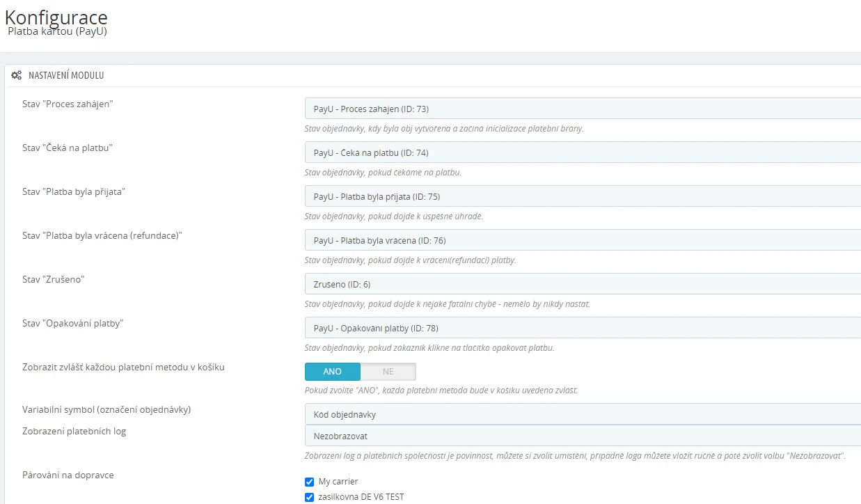Open the Zobrazení platebních log dropdown
The width and height of the screenshot is (861, 504).
582,436
